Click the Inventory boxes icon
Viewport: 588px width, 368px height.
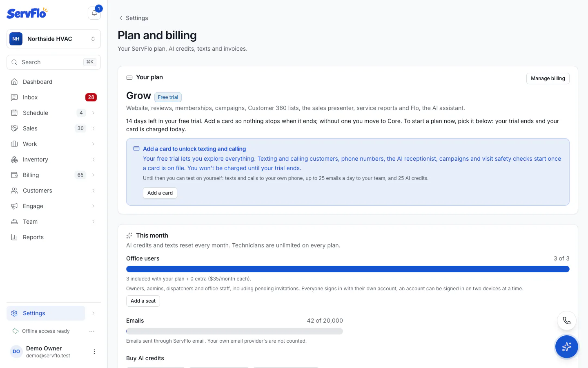tap(14, 159)
